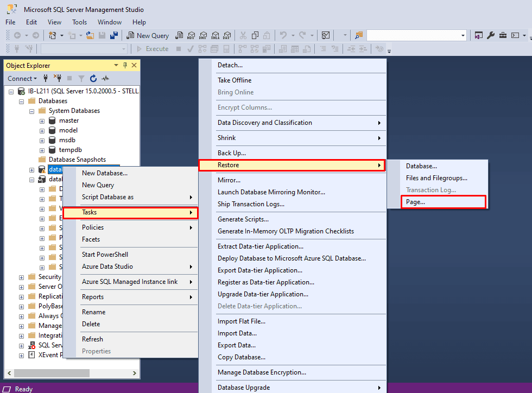
Task: Click the Cut scissors icon
Action: [x=243, y=35]
